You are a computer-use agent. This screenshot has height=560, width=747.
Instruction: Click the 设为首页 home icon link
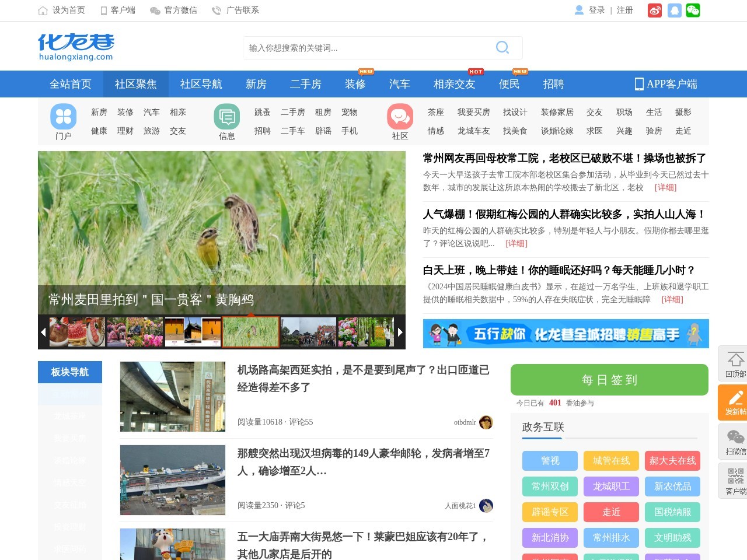[61, 10]
